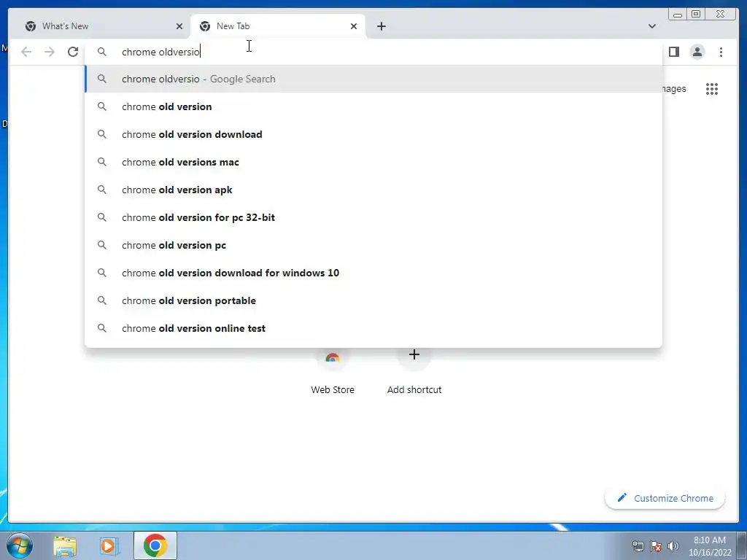747x560 pixels.
Task: Select the New Tab tab
Action: point(278,26)
